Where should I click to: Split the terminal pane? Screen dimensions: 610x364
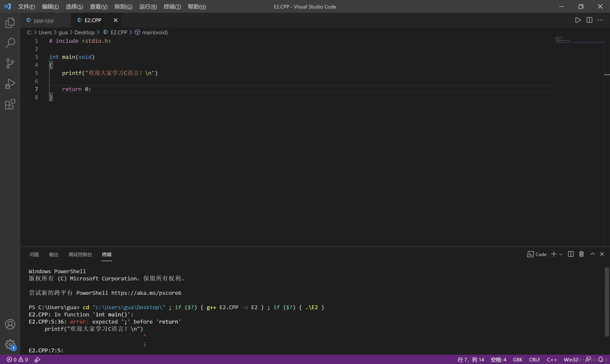(571, 254)
